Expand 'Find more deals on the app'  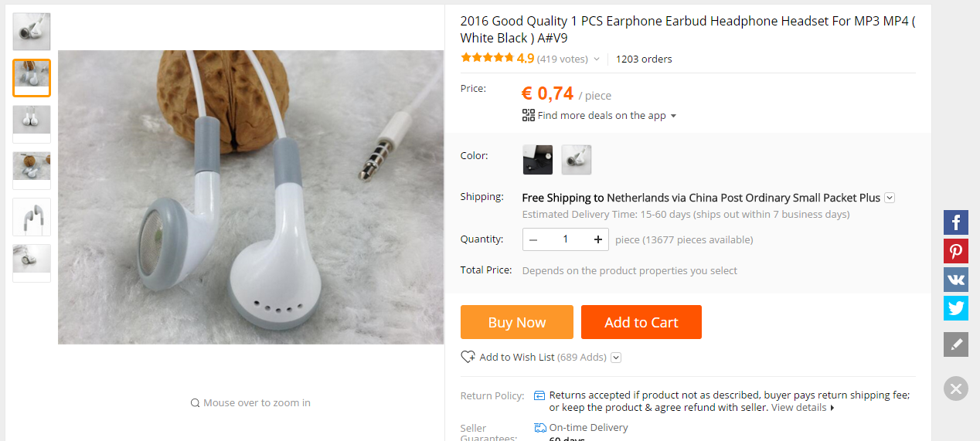(673, 116)
